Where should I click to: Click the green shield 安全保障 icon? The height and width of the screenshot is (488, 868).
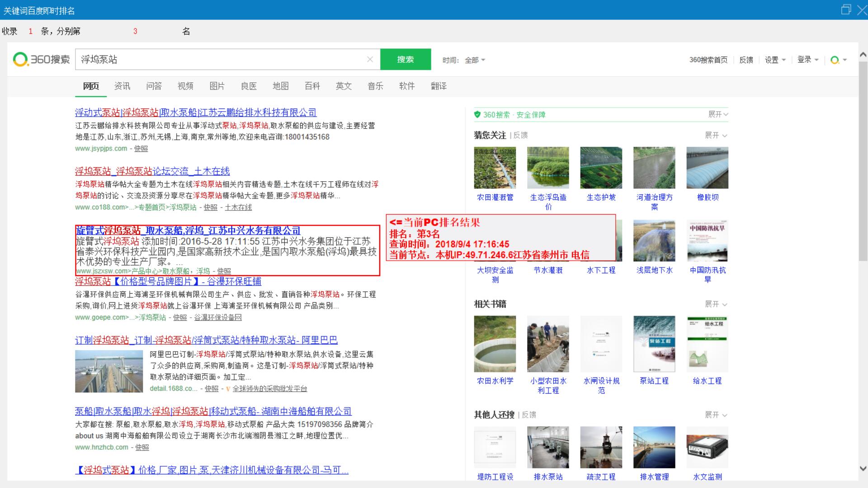[477, 114]
